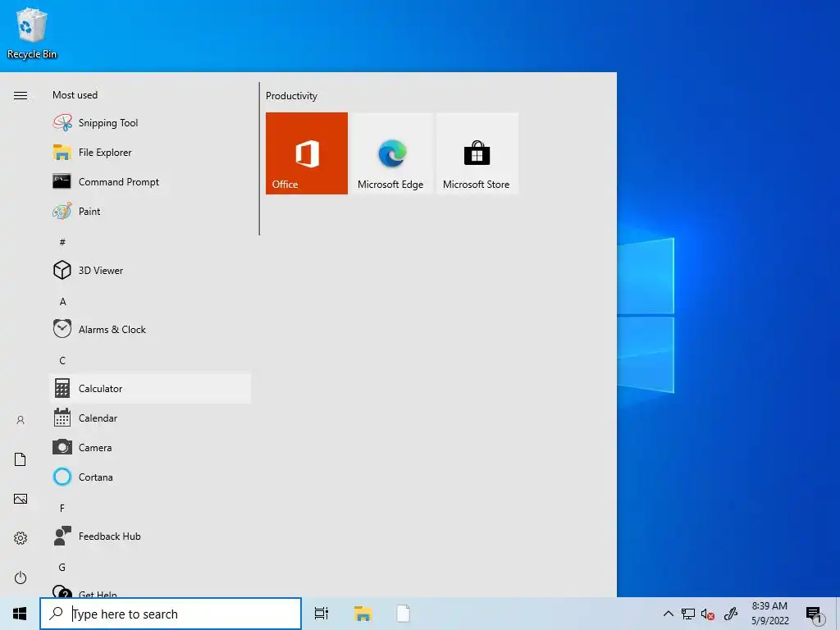
Task: Click the taskbar search box
Action: [x=171, y=614]
